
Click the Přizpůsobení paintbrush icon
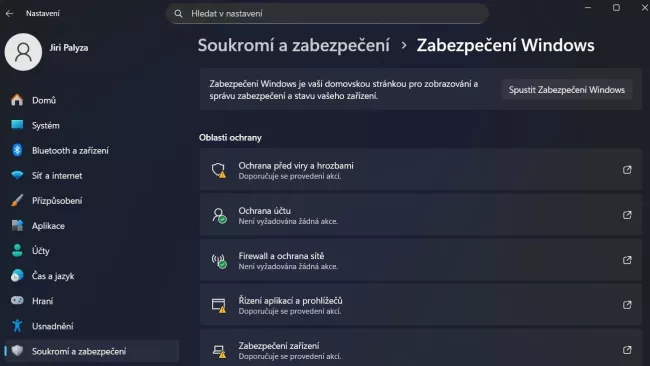17,201
